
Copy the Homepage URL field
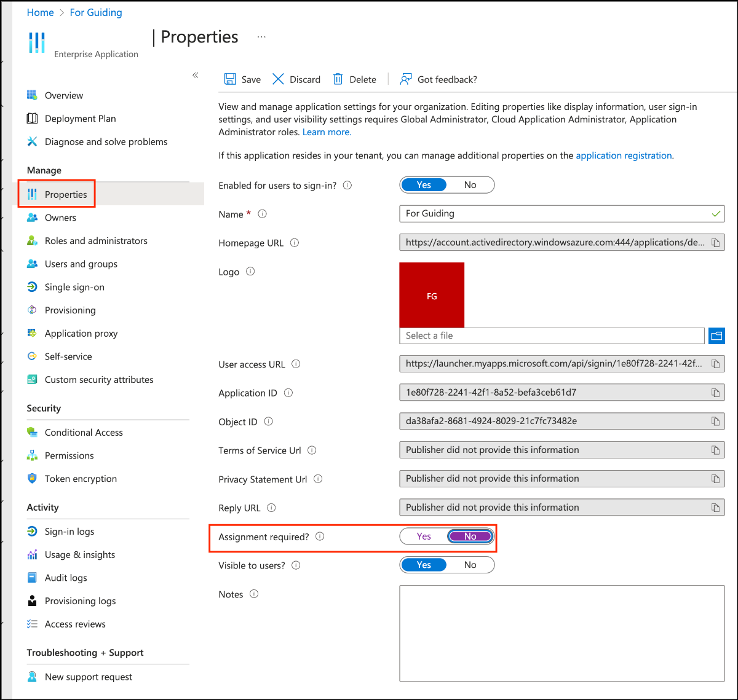pyautogui.click(x=715, y=243)
